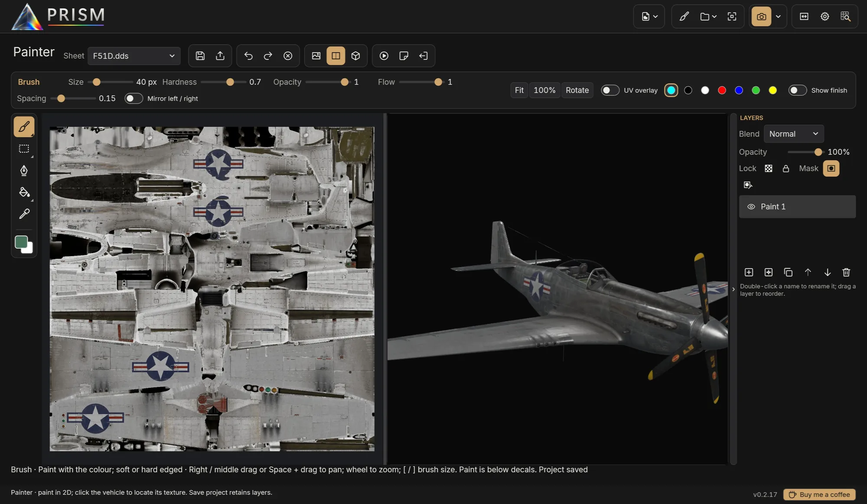Undo the last paint stroke
This screenshot has height=504, width=867.
248,55
